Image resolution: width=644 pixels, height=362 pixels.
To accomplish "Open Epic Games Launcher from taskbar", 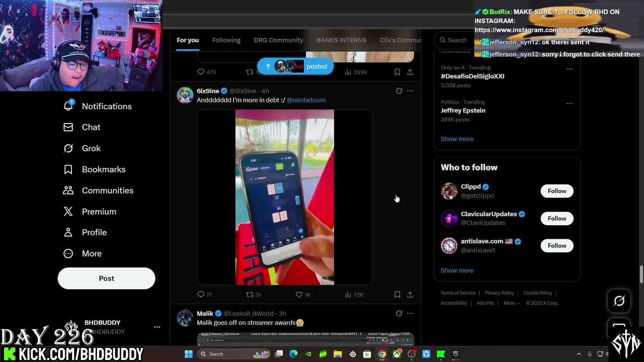I will tap(455, 354).
